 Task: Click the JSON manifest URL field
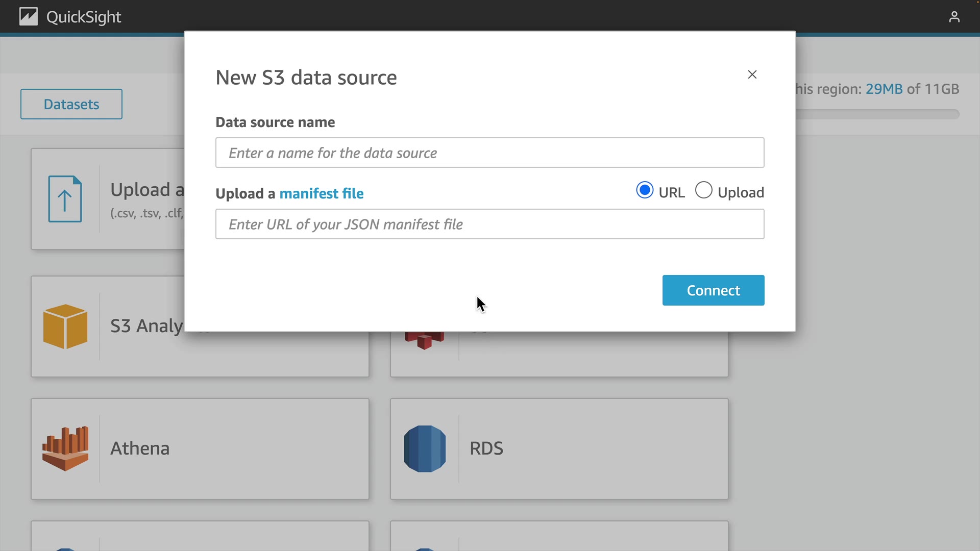click(x=489, y=224)
